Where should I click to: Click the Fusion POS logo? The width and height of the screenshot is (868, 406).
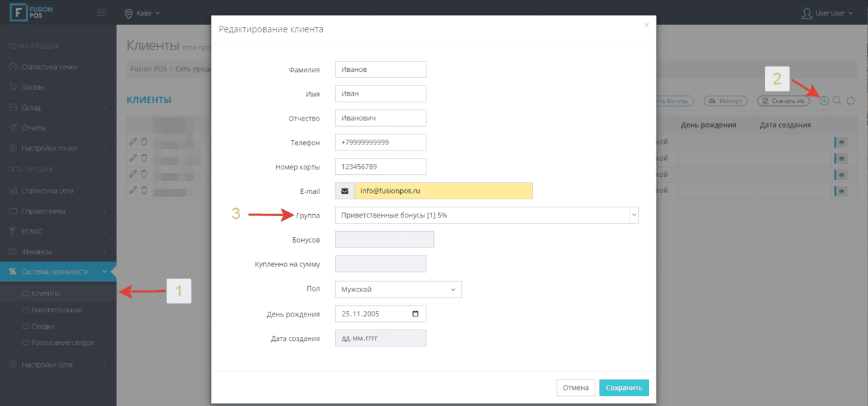31,13
